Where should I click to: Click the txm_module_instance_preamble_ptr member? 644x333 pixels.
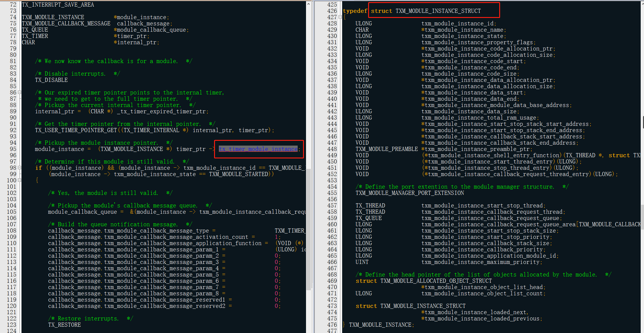[x=477, y=149]
